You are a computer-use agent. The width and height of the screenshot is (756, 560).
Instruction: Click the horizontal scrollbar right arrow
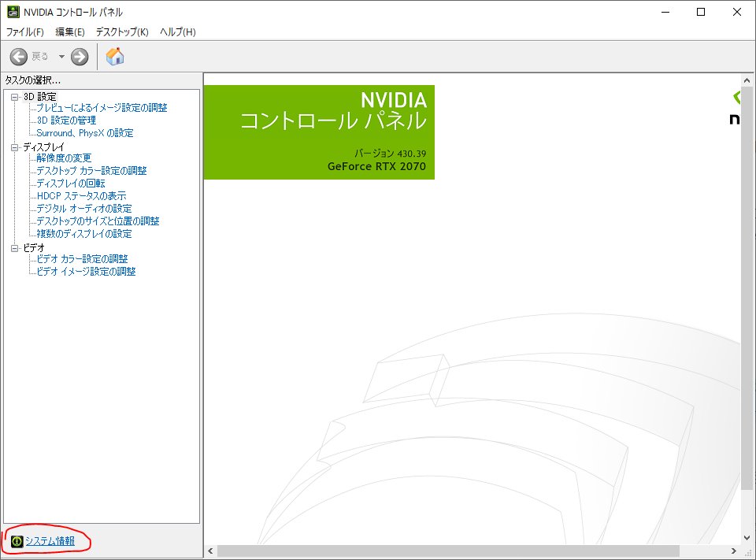tap(734, 551)
